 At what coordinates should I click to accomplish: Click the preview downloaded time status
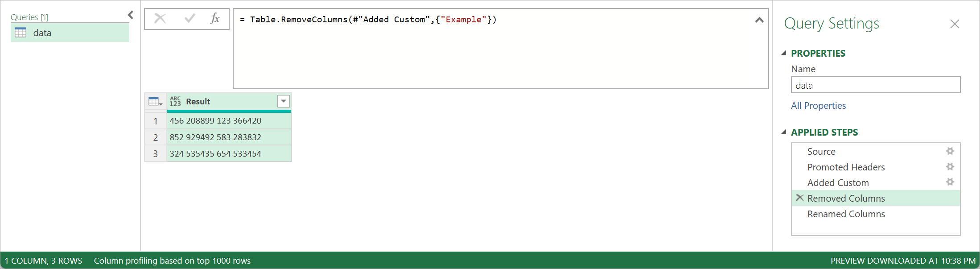click(x=903, y=261)
